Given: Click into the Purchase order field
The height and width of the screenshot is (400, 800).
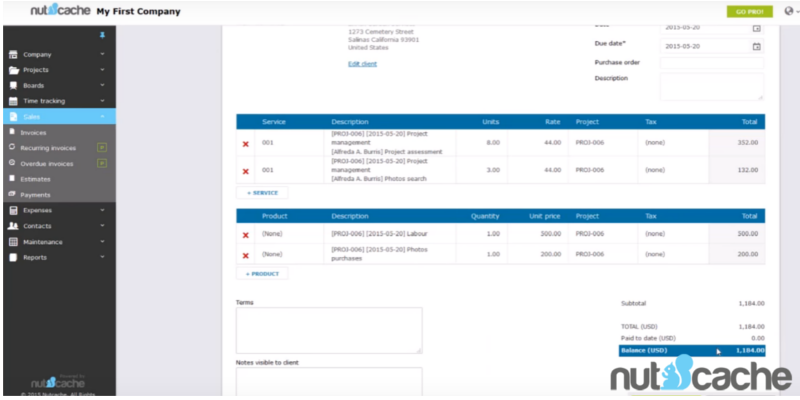Looking at the screenshot, I should tap(711, 62).
